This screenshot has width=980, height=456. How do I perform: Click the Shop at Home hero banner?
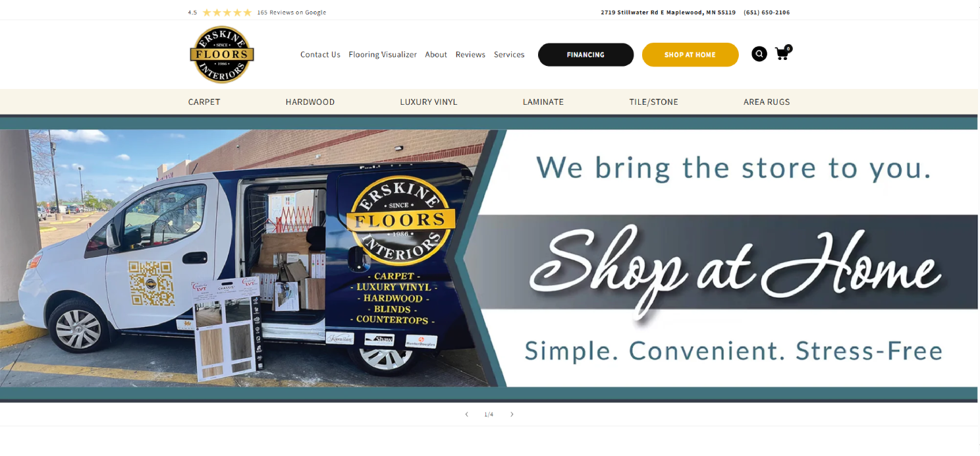(489, 258)
